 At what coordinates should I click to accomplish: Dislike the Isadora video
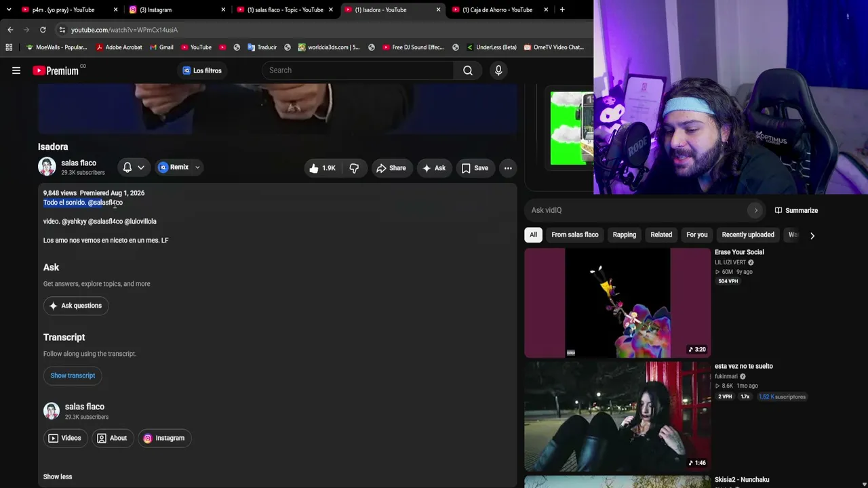click(x=354, y=168)
